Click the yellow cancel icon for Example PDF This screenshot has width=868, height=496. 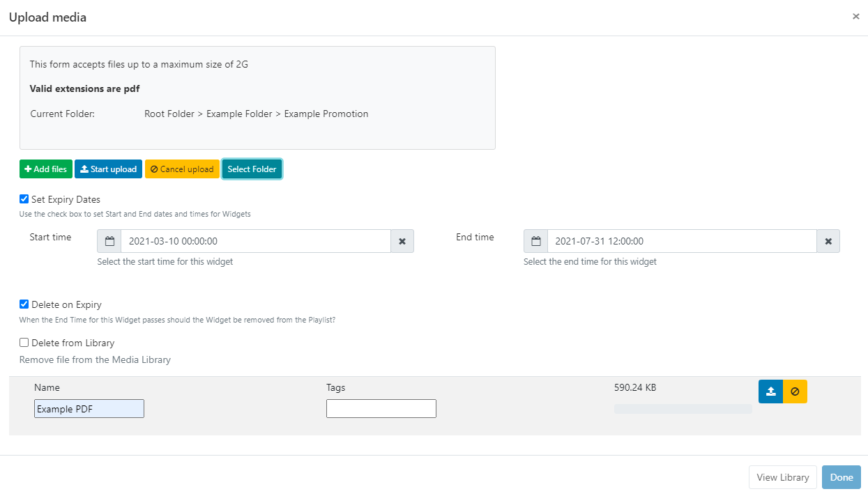pos(795,392)
